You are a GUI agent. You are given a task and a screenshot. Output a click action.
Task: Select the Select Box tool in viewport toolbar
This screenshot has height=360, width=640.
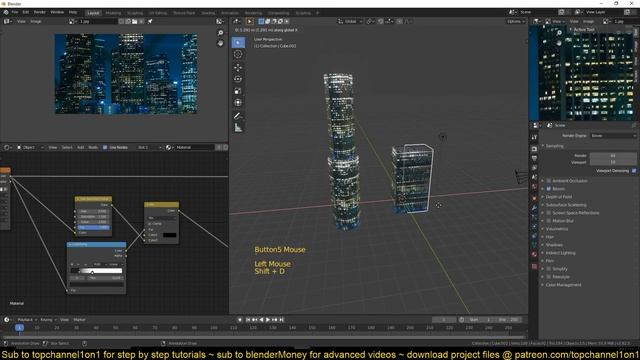(238, 42)
